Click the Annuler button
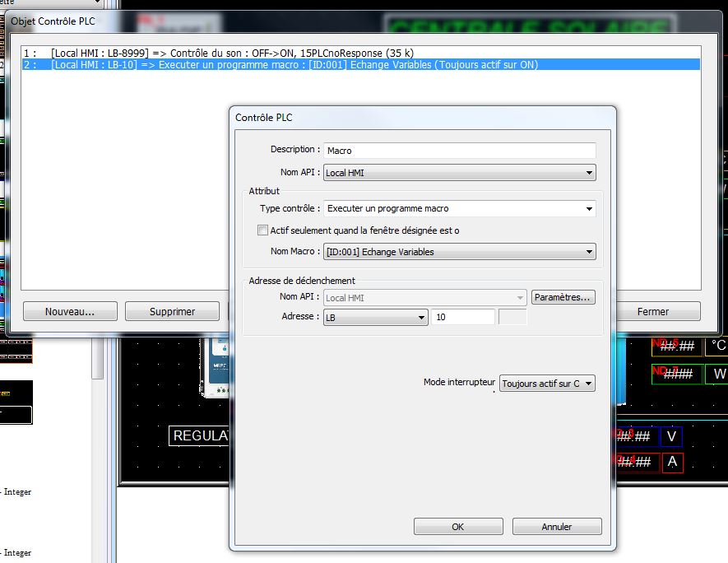Viewport: 728px width, 563px height. [x=557, y=527]
